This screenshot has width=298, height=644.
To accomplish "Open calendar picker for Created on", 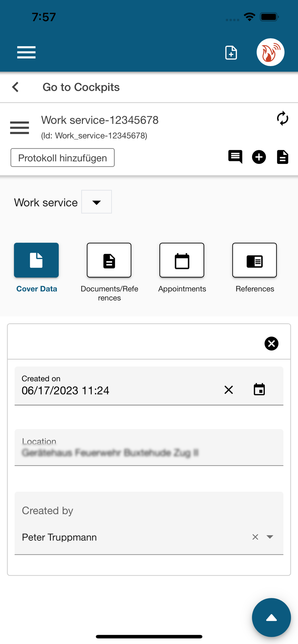I will click(x=259, y=390).
